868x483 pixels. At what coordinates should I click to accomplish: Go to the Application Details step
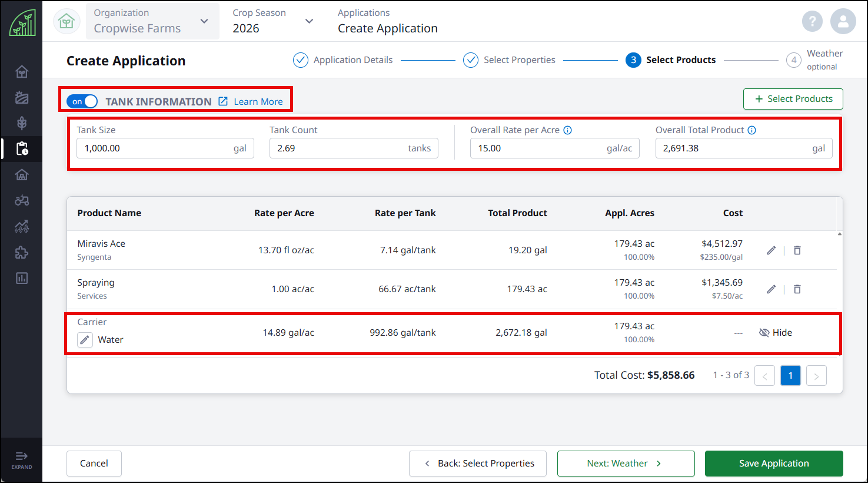[x=343, y=60]
